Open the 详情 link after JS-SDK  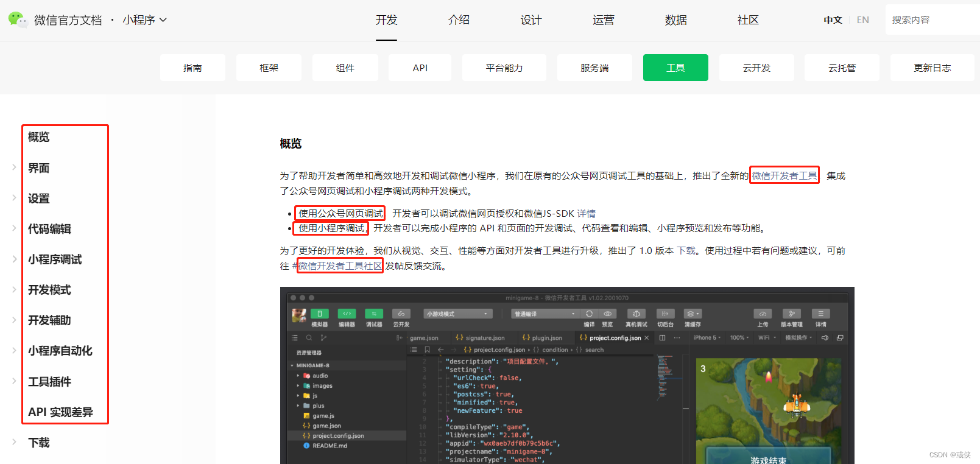tap(586, 213)
